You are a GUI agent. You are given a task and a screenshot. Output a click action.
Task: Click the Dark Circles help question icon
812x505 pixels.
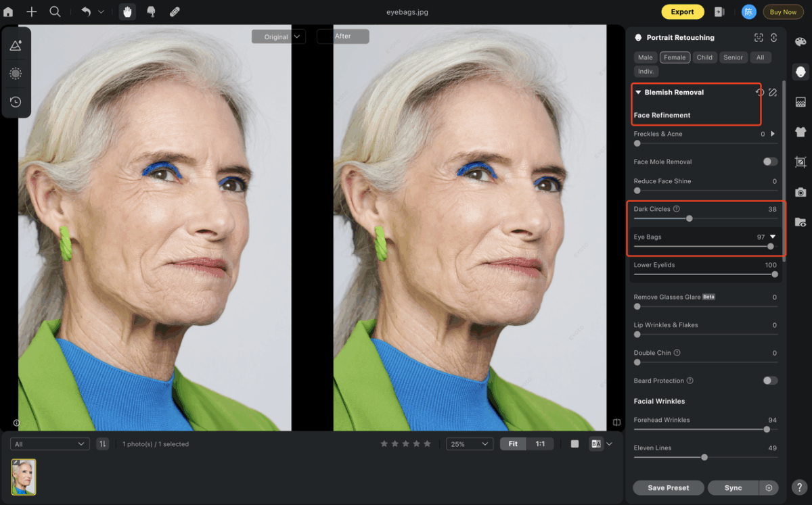(x=677, y=209)
